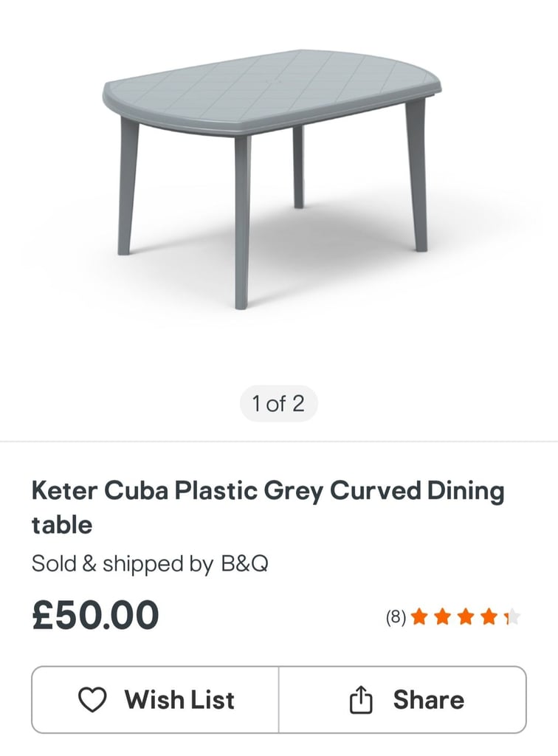Viewport: 558px width, 756px height.
Task: Select the second orange rating star
Action: (442, 616)
